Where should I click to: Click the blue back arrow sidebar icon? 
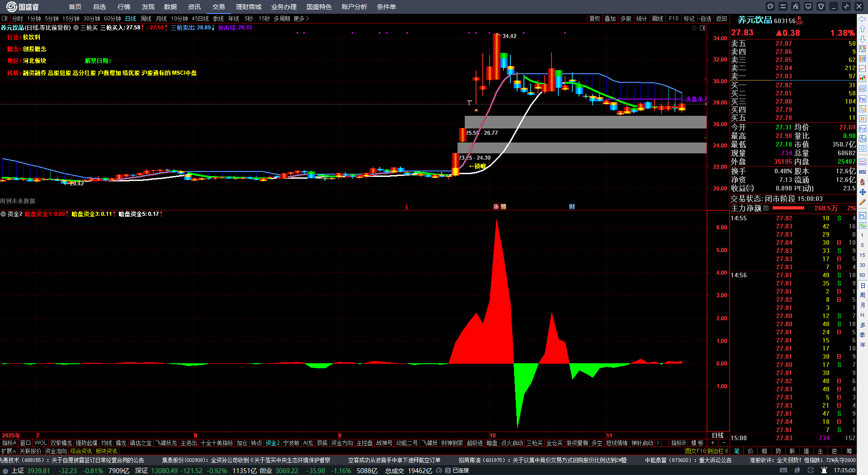[x=863, y=19]
